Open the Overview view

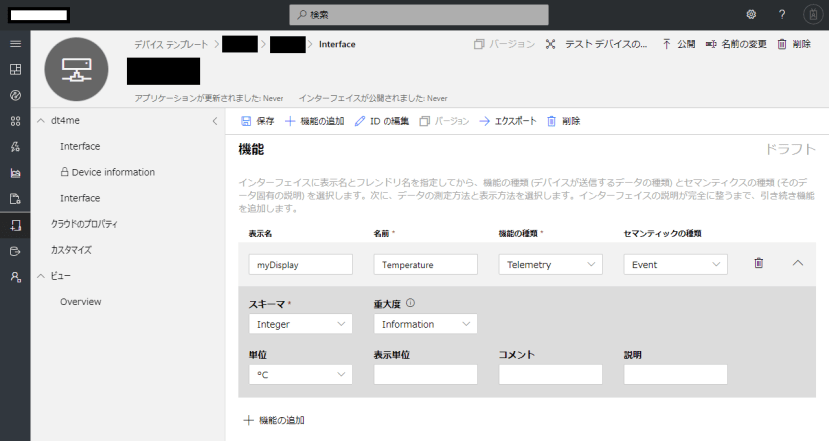click(80, 302)
